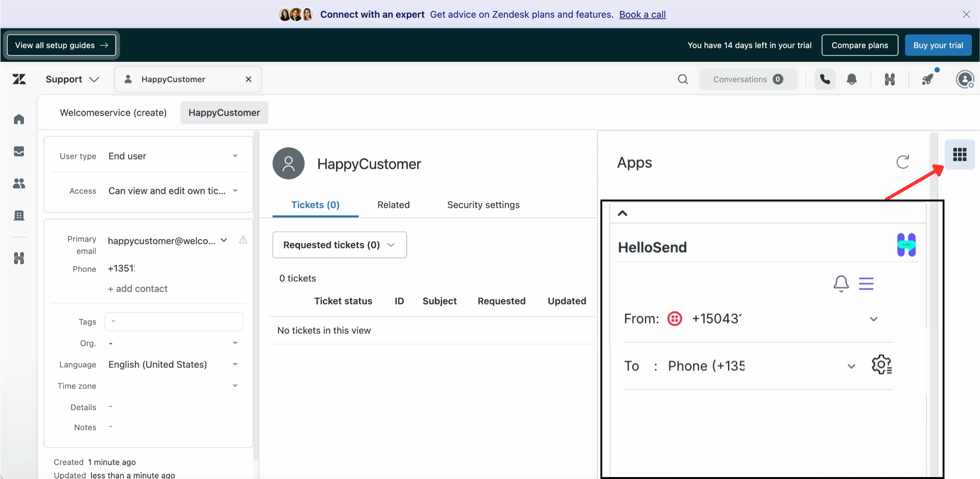This screenshot has width=980, height=479.
Task: Click the Twilio icon beside From number
Action: click(x=675, y=319)
